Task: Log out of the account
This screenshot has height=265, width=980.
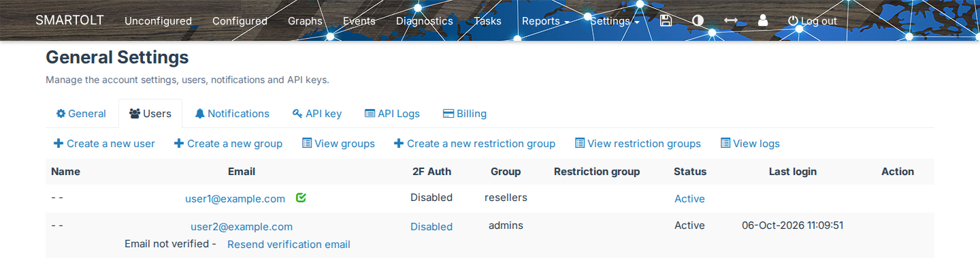Action: (x=813, y=21)
